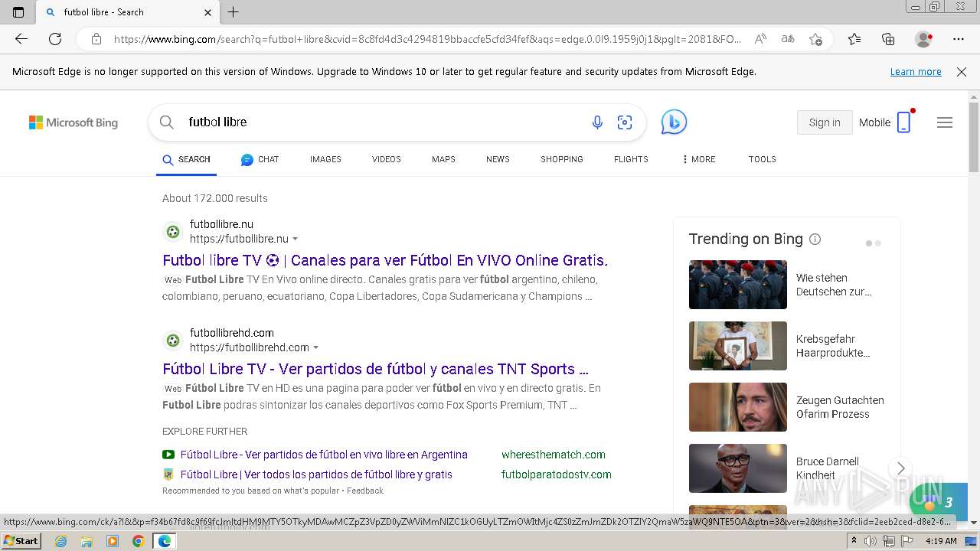Show next trending stories arrow
Viewport: 980px width, 551px height.
(x=900, y=468)
